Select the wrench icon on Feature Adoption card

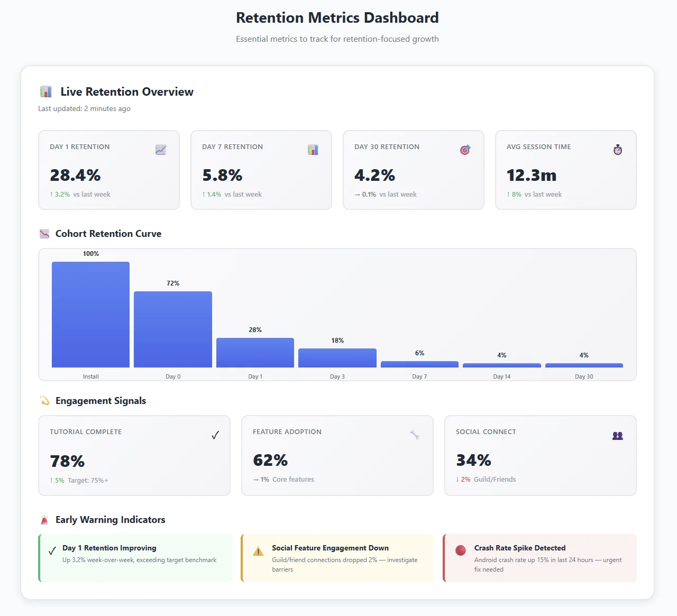coord(415,435)
